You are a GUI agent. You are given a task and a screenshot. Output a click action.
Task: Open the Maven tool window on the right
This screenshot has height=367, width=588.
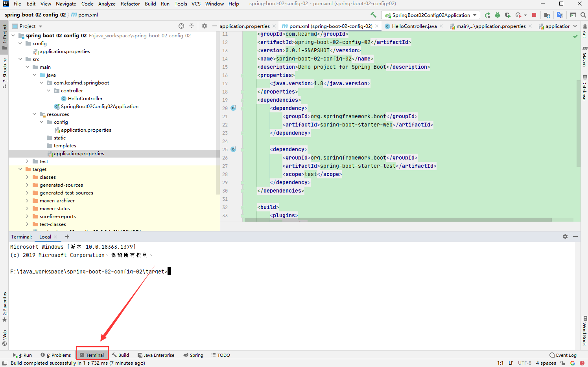tap(585, 56)
